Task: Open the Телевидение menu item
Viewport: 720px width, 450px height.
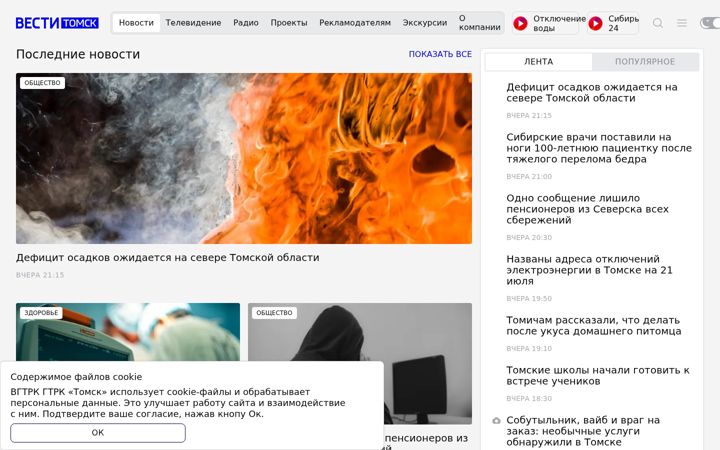Action: pyautogui.click(x=193, y=22)
